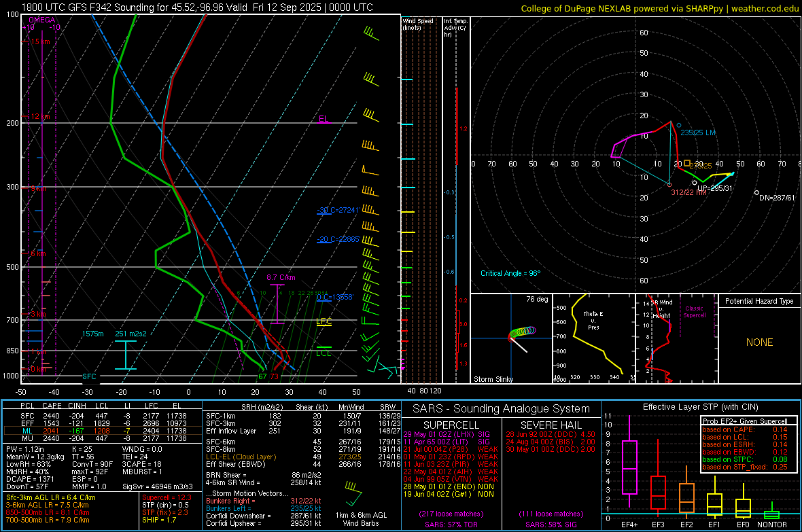The width and height of the screenshot is (802, 532).
Task: Click the Storm Slinky colored circles
Action: coord(523,332)
